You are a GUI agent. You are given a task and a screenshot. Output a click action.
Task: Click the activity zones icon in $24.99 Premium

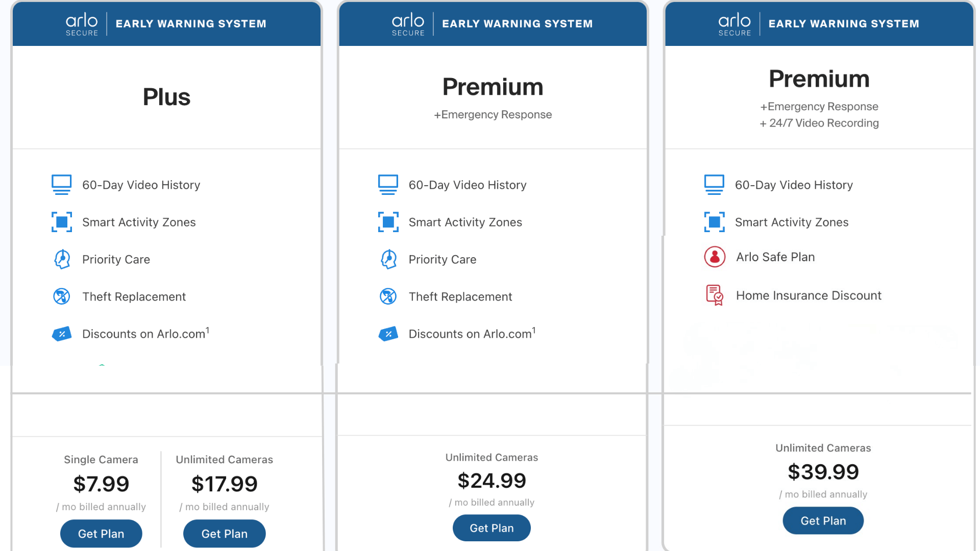coord(388,222)
